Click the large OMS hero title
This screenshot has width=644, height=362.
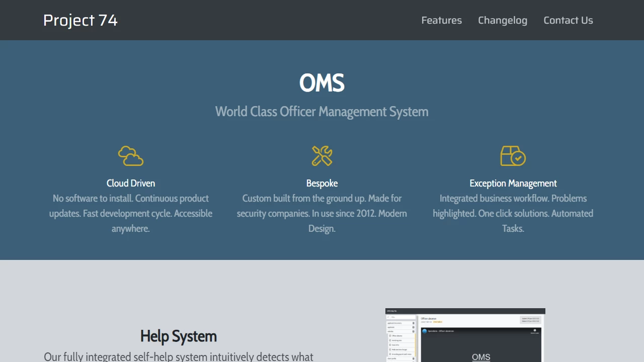click(322, 83)
